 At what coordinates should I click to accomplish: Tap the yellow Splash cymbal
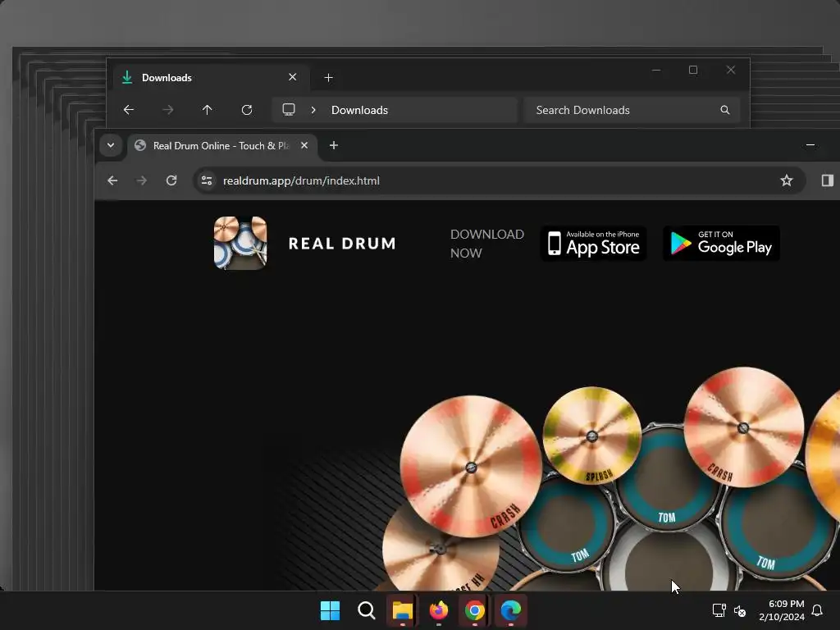click(592, 436)
